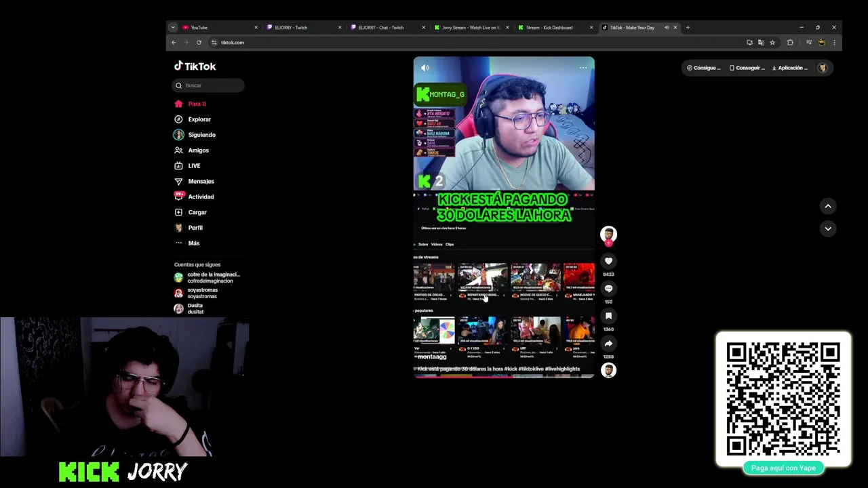The height and width of the screenshot is (488, 868).
Task: Open the Chrome profile avatar
Action: pyautogui.click(x=822, y=43)
